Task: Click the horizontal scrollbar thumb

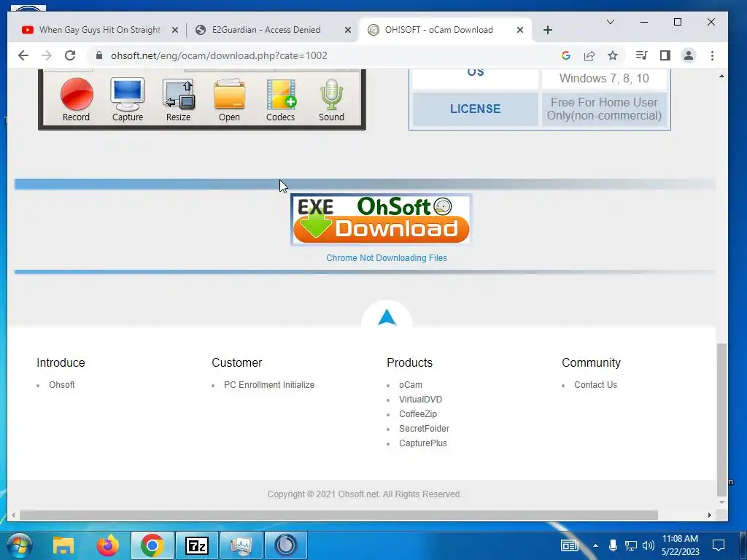Action: click(338, 516)
